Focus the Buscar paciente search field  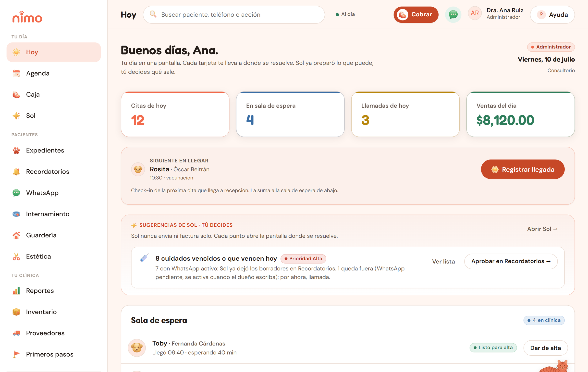point(234,15)
